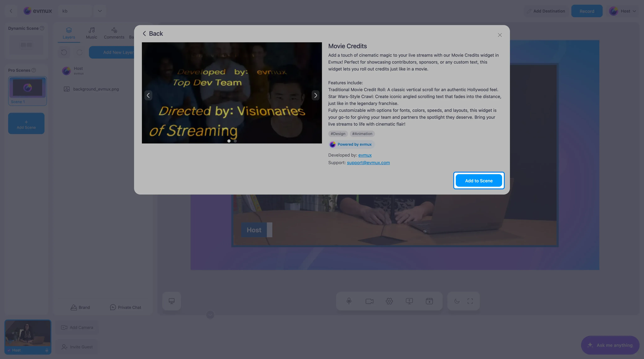Open Private Chat
644x359 pixels.
coord(125,307)
